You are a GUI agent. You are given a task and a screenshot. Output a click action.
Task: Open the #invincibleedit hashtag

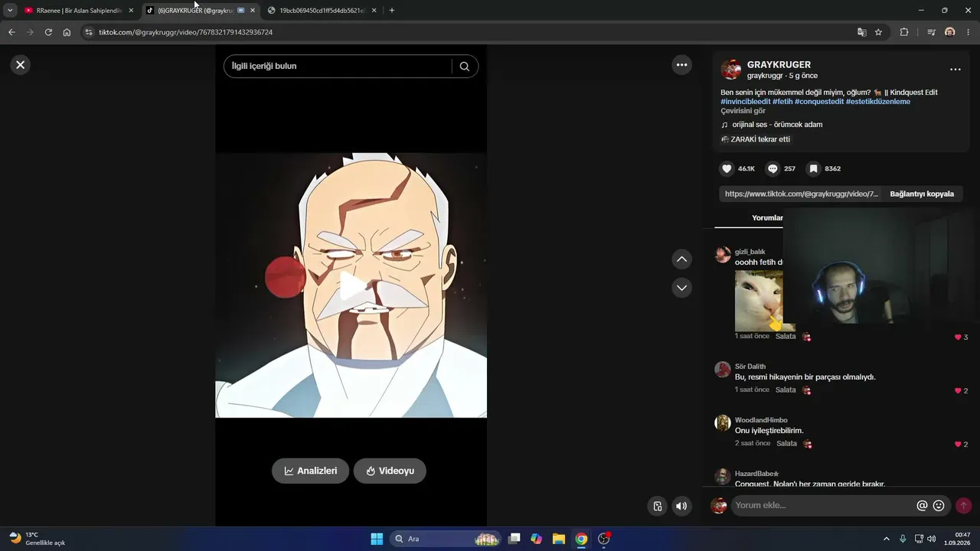(746, 102)
